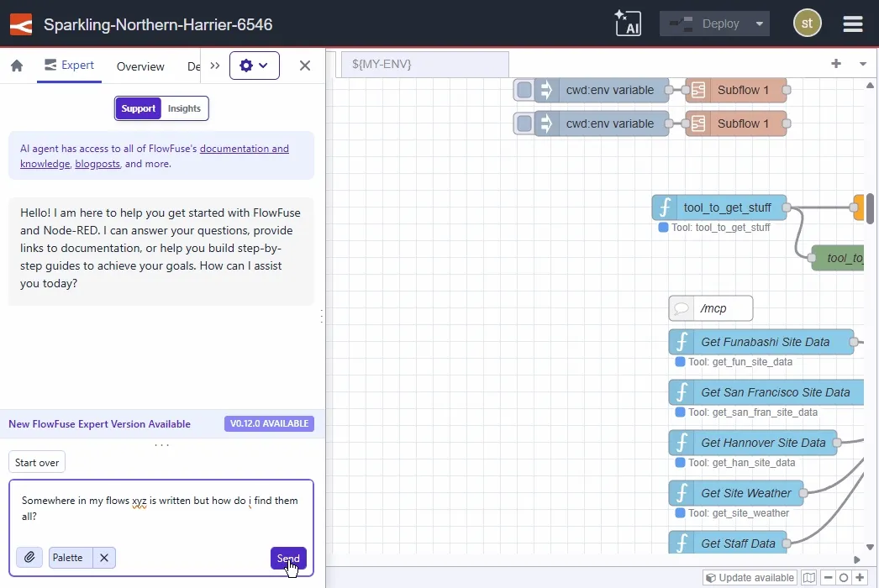Click the paperclip attach file icon
This screenshot has height=588, width=879.
coord(29,557)
